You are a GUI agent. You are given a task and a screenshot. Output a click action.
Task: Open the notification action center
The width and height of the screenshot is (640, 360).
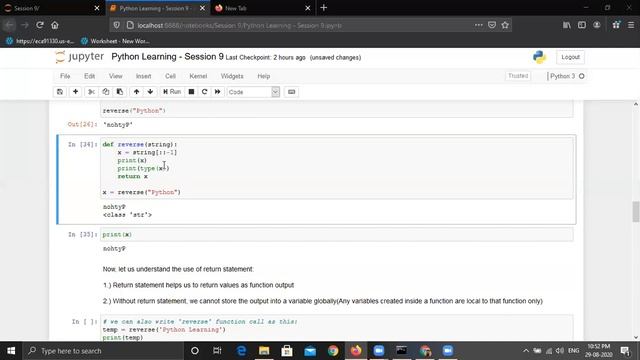[625, 351]
